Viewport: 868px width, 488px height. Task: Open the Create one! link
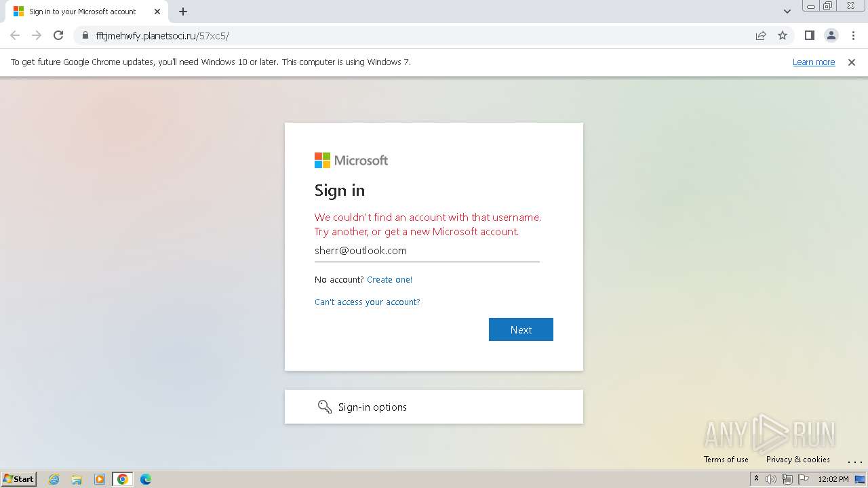pyautogui.click(x=389, y=279)
